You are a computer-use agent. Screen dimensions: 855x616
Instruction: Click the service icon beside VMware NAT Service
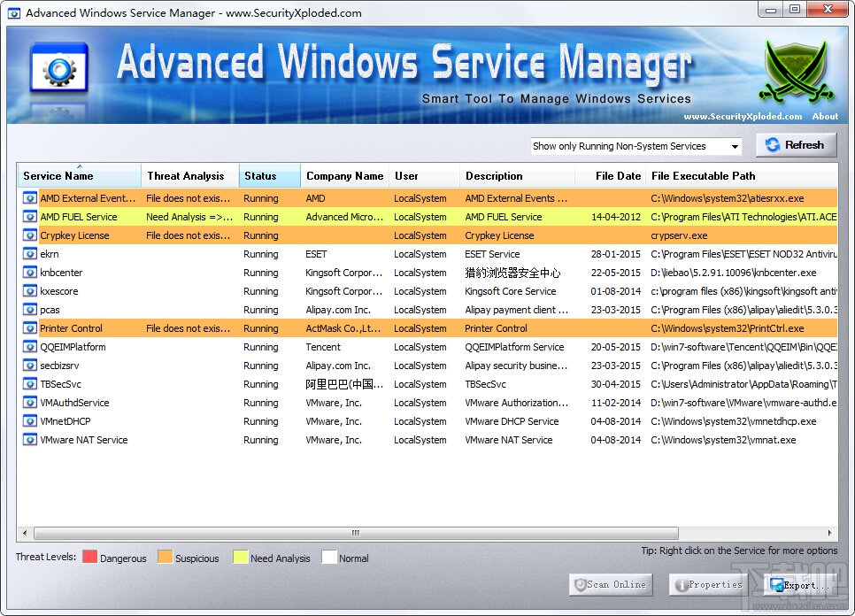pos(30,439)
